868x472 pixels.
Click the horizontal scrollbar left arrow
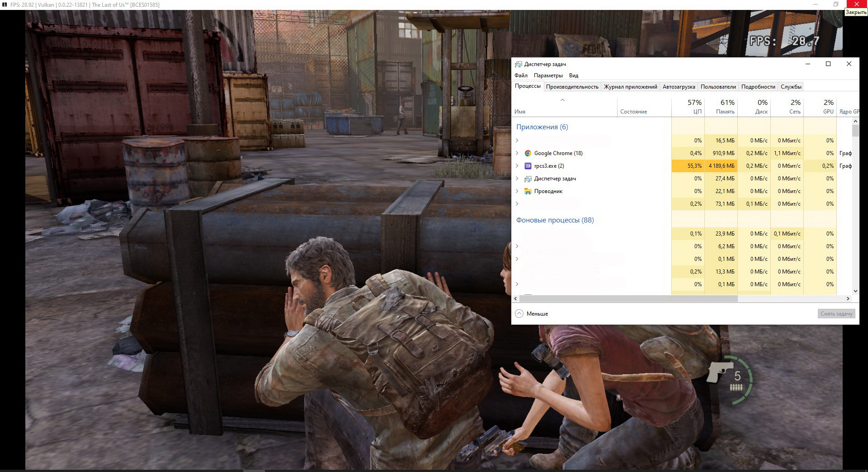coord(516,299)
